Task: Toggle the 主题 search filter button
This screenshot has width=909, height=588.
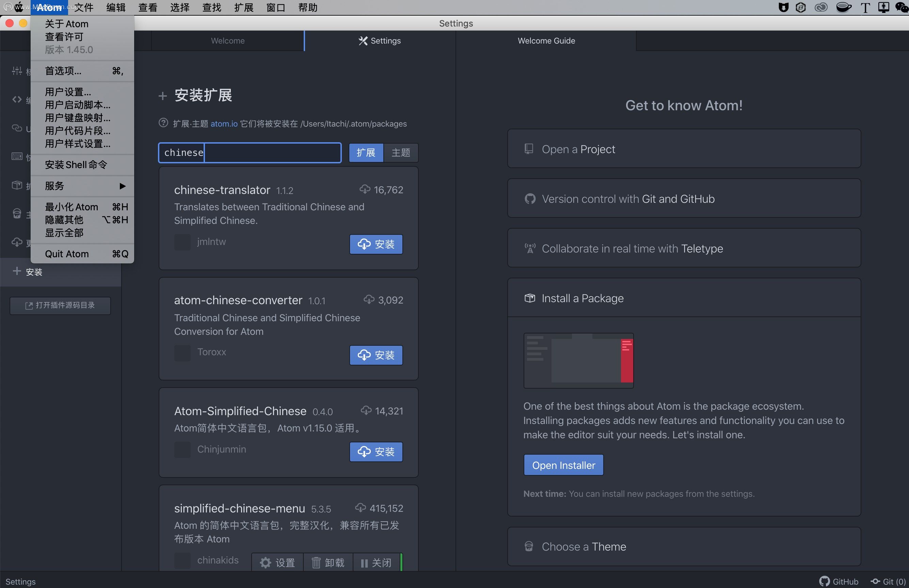Action: point(401,153)
